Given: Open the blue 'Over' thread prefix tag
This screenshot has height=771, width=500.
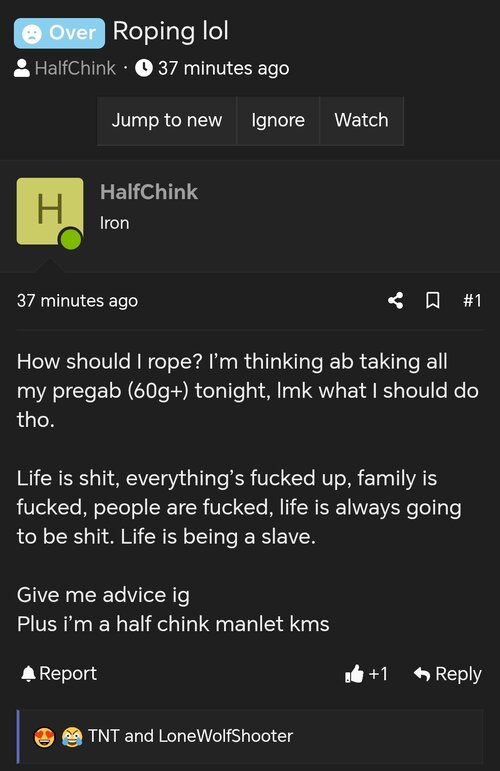Looking at the screenshot, I should [59, 33].
